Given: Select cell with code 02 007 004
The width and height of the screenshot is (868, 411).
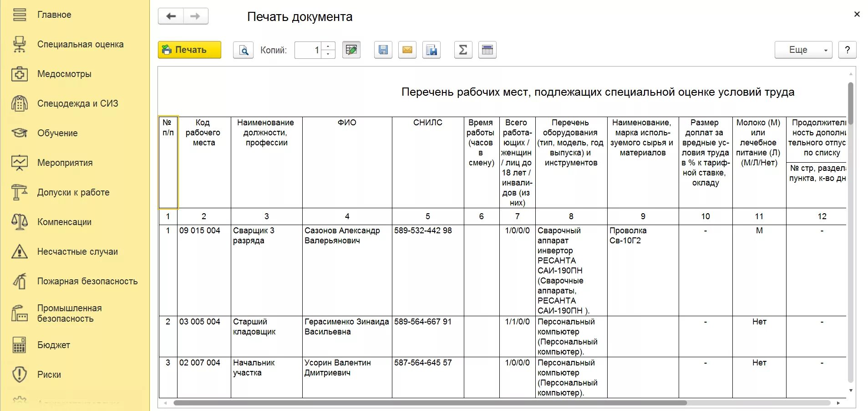Looking at the screenshot, I should coord(204,377).
